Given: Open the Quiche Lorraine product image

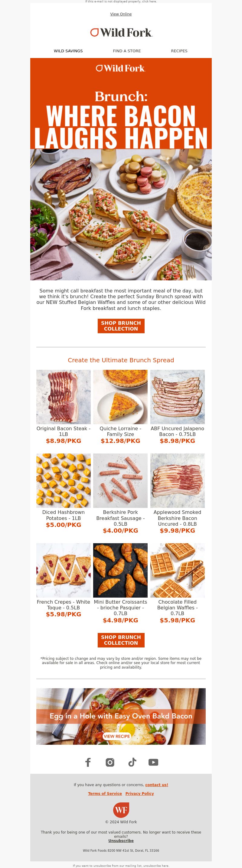Looking at the screenshot, I should pos(120,397).
